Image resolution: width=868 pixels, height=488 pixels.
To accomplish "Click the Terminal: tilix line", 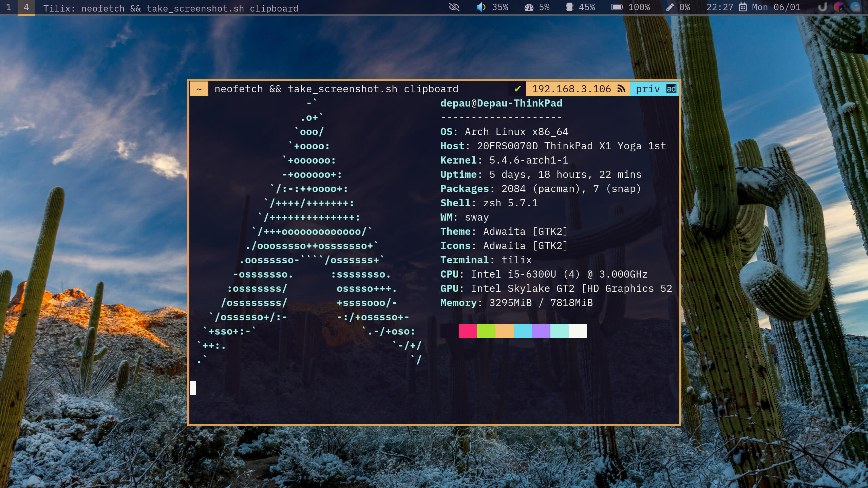I will 486,260.
